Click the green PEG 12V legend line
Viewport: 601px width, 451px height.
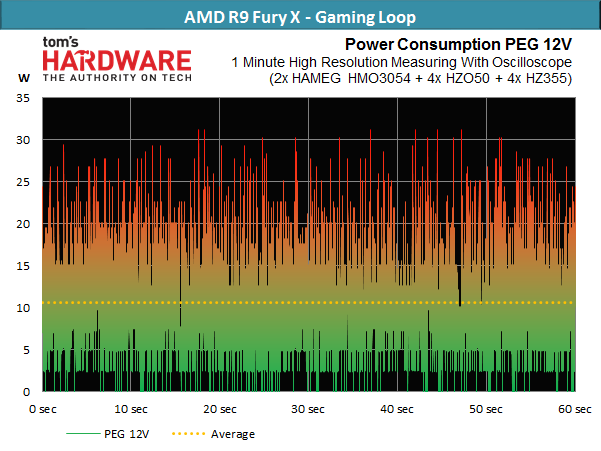tap(83, 433)
